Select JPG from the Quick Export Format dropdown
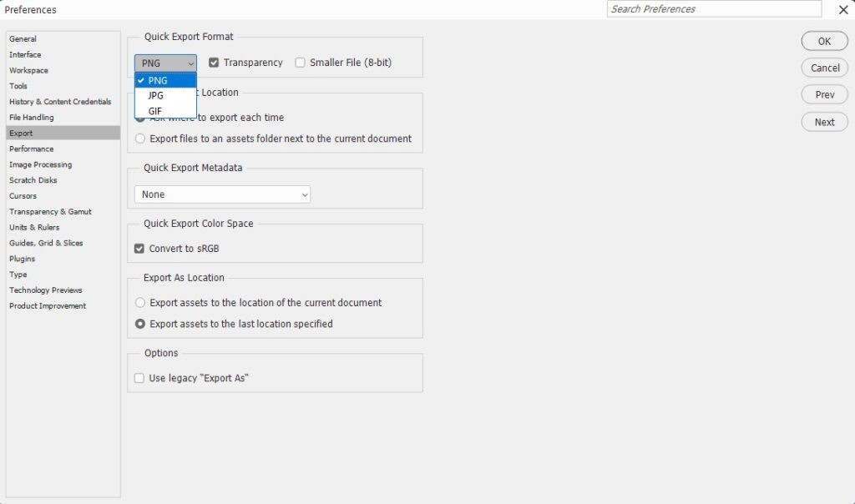855x504 pixels. [154, 95]
